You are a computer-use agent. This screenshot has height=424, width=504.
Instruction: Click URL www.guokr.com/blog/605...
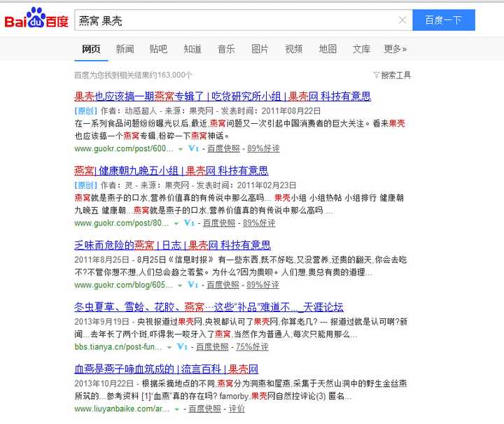click(x=123, y=285)
